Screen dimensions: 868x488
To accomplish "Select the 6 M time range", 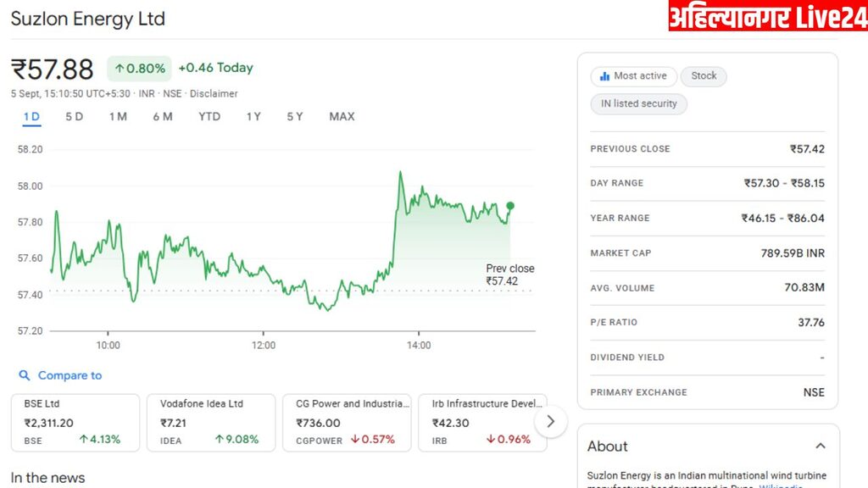I will point(163,117).
